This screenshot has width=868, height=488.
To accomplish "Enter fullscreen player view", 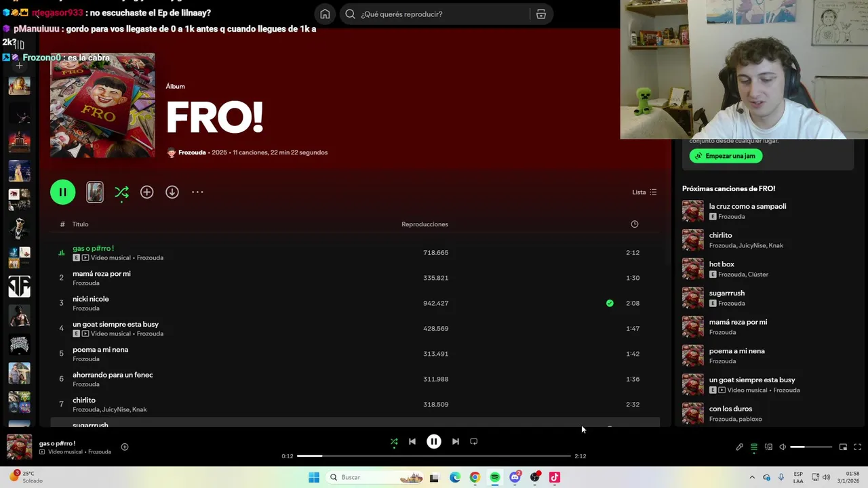I will click(x=857, y=447).
